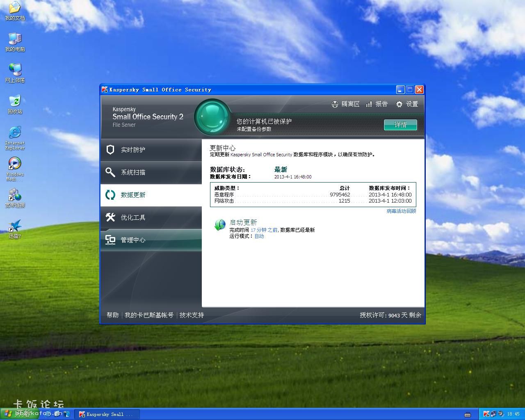
Task: Click the 回收站 recycle bin icon
Action: point(15,105)
